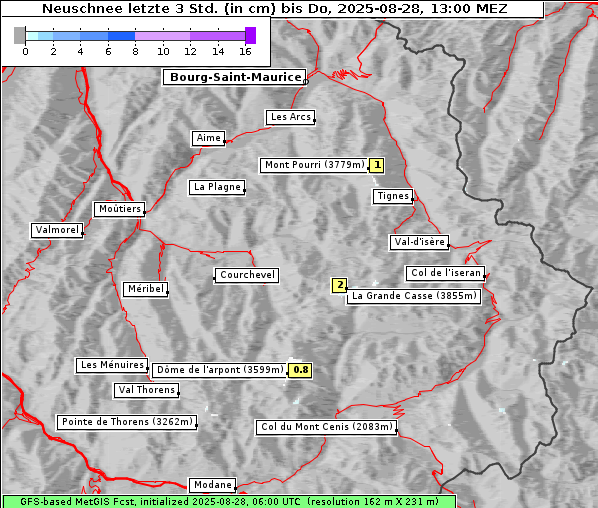The width and height of the screenshot is (598, 508).
Task: Click the Les Arcs place label
Action: [x=290, y=117]
